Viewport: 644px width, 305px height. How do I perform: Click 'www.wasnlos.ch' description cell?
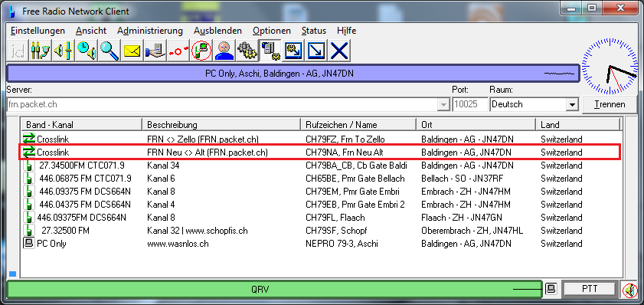[178, 244]
